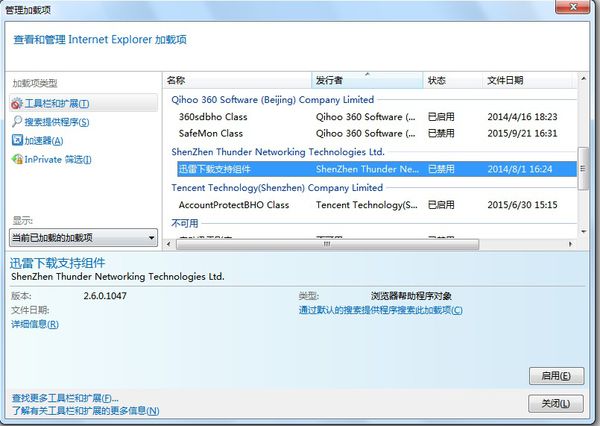The height and width of the screenshot is (426, 600).
Task: Click Tencent Technology(S... publisher cell
Action: click(367, 205)
